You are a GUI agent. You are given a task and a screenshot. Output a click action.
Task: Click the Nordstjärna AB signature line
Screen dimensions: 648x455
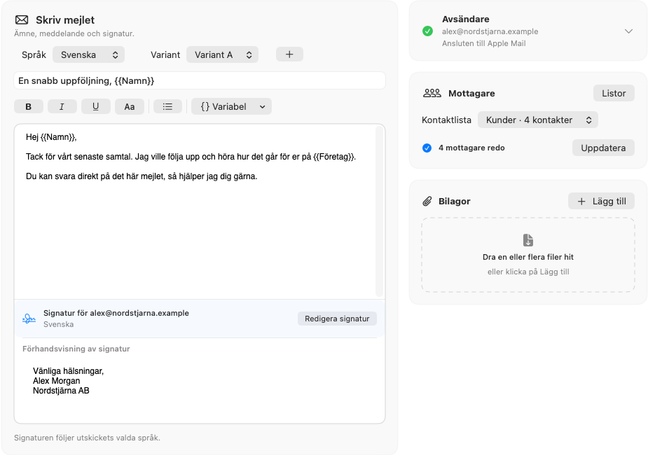(61, 391)
